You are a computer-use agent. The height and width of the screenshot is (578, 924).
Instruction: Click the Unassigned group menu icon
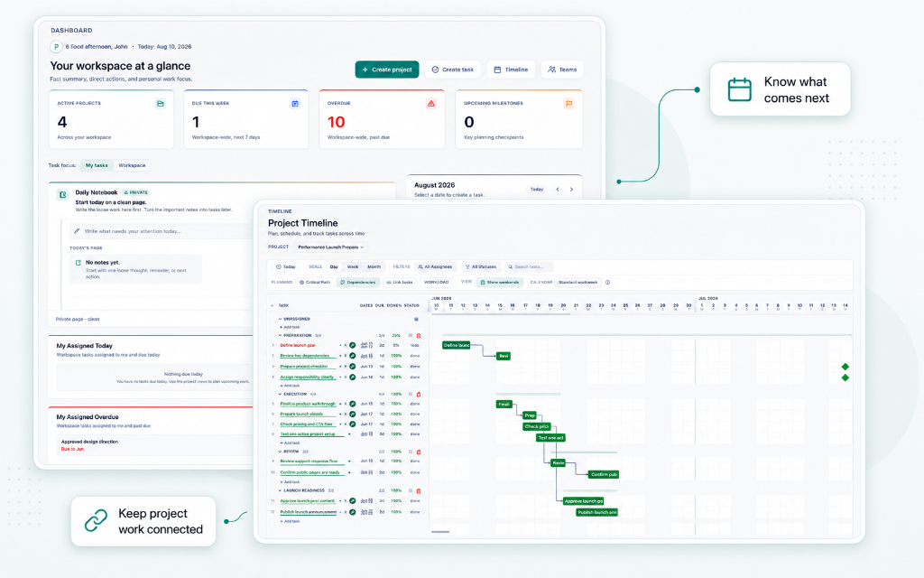pos(416,319)
